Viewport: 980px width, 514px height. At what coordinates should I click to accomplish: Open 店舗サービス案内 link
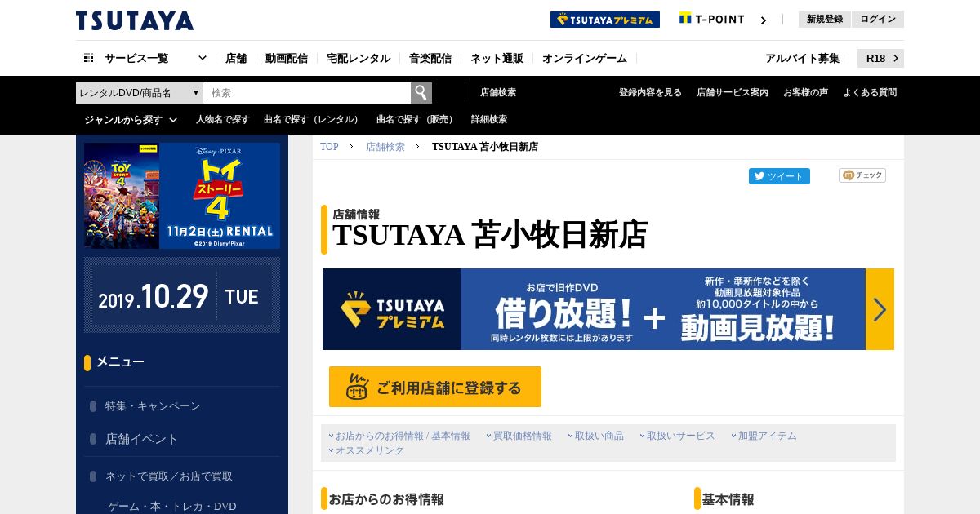[733, 93]
